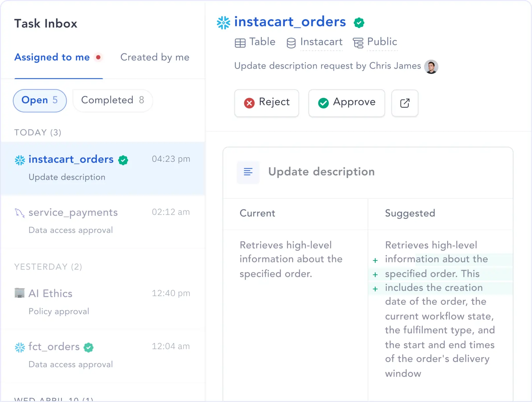Viewport: 532px width, 402px height.
Task: Click verified badge next to fct_orders
Action: pyautogui.click(x=88, y=347)
